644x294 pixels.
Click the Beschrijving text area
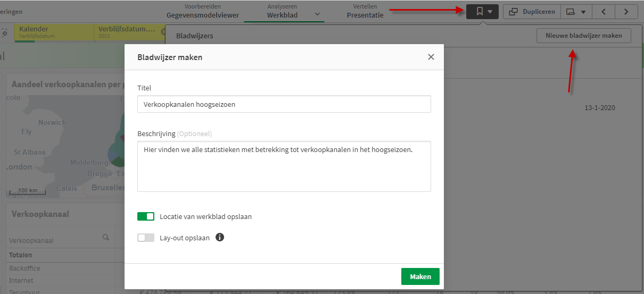pyautogui.click(x=284, y=166)
